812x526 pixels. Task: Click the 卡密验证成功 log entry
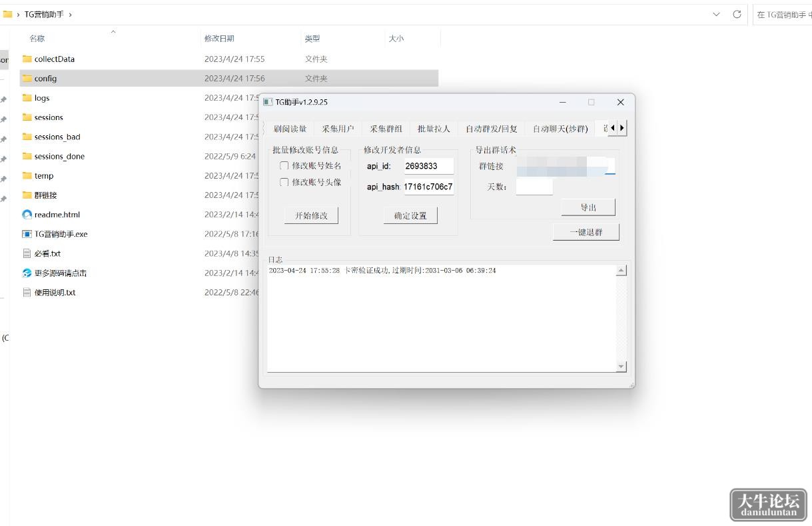tap(382, 271)
